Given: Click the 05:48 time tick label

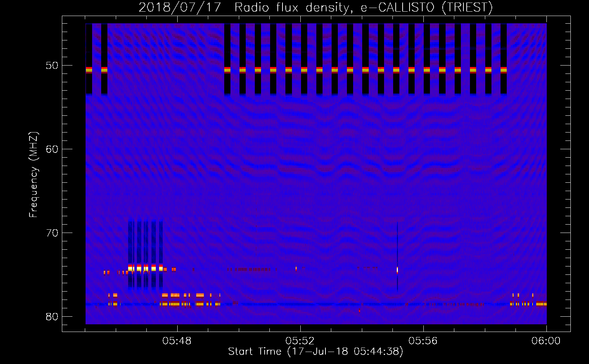Looking at the screenshot, I should coord(177,341).
